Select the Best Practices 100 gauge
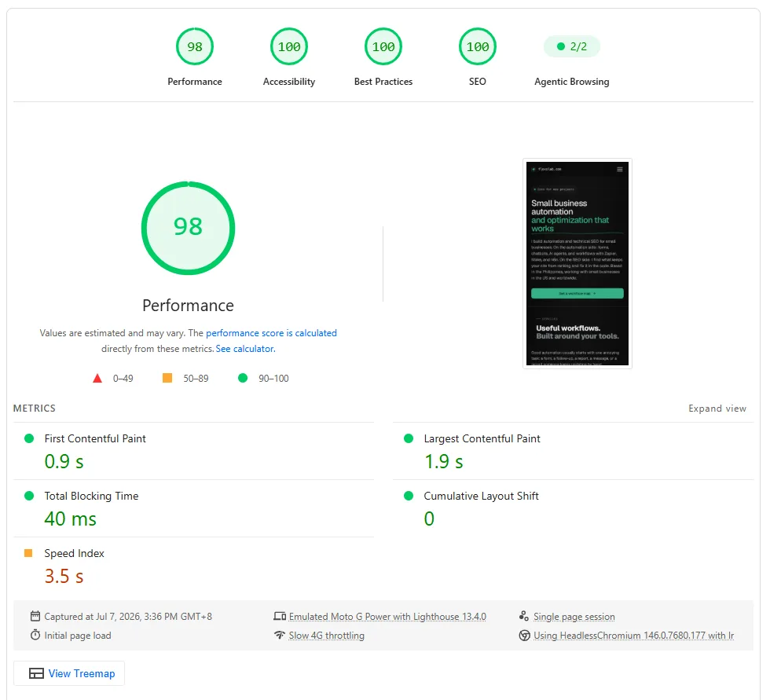Image resolution: width=770 pixels, height=700 pixels. coord(383,46)
